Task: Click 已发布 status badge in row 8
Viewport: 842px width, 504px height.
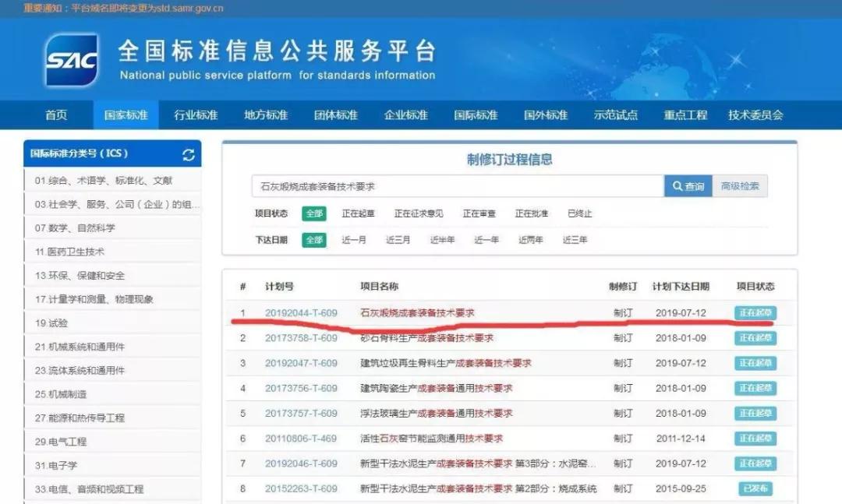Action: (x=755, y=488)
